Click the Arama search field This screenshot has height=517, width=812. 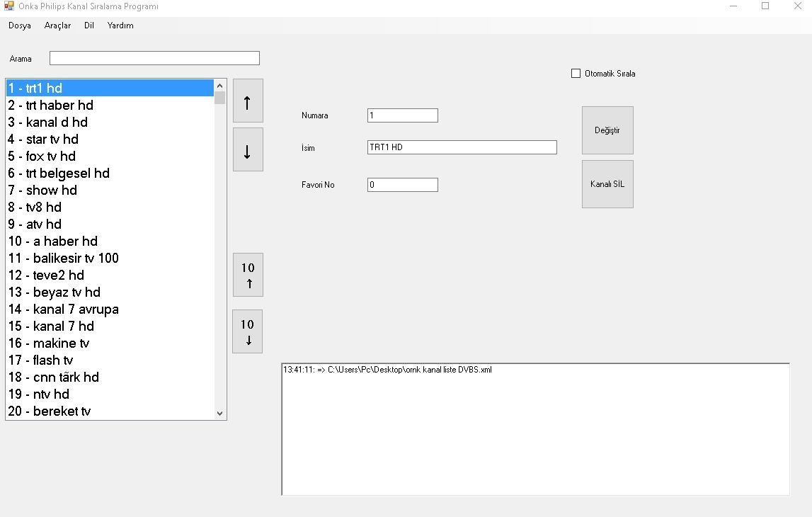click(154, 58)
